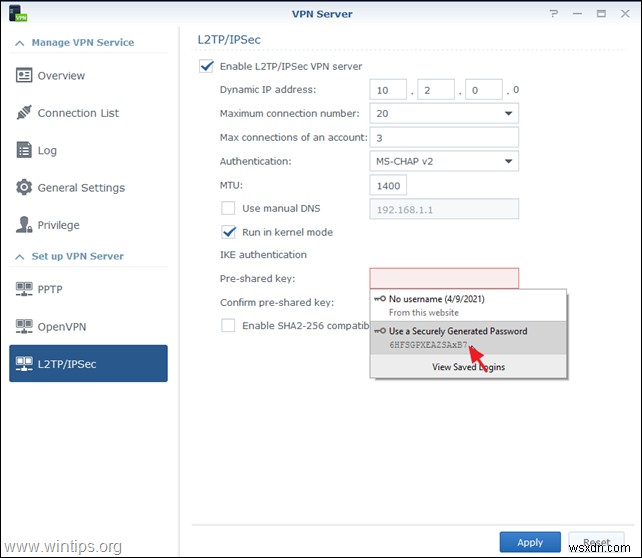This screenshot has width=642, height=558.
Task: Click the VPN Server app icon
Action: (x=18, y=13)
